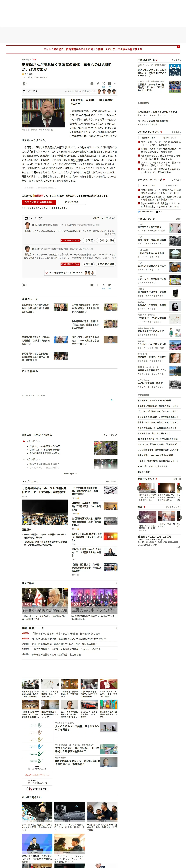186x868 pixels.
Task: Click もっと見る beside アクセスランキング
Action: click(x=176, y=132)
